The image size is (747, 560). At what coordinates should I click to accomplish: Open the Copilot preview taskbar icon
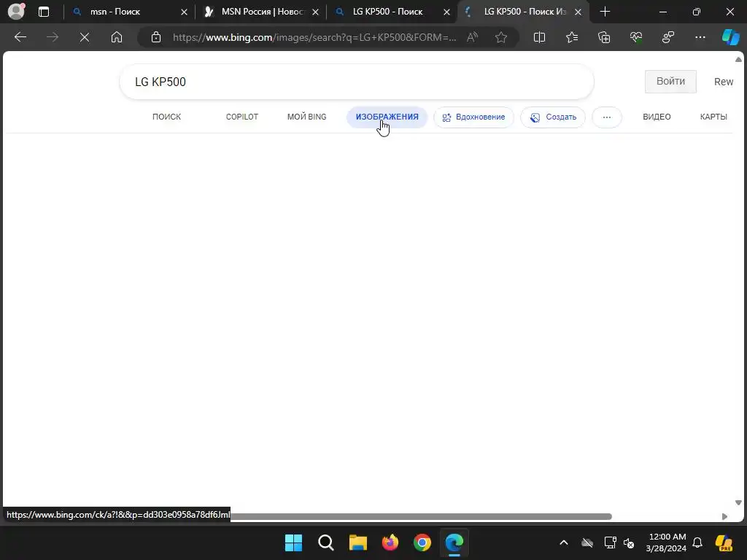coord(724,542)
